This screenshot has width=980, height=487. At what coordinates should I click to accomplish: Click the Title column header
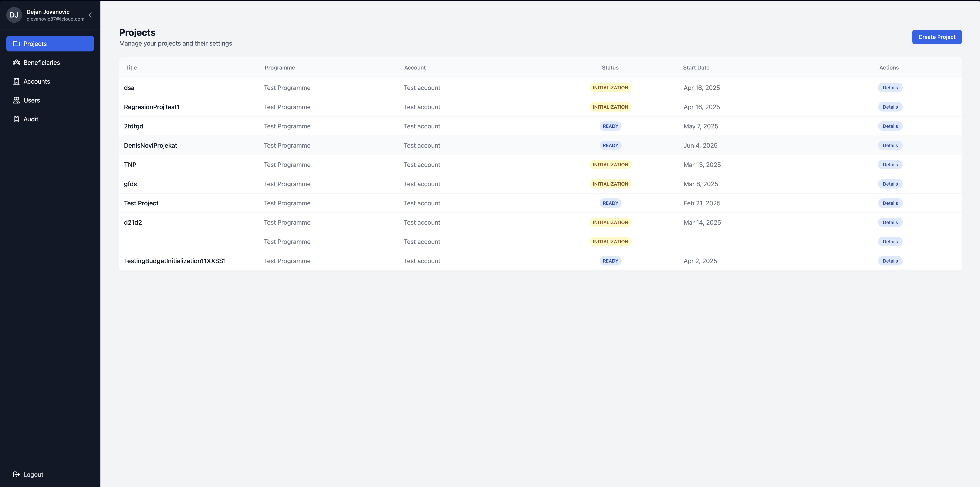pyautogui.click(x=131, y=68)
